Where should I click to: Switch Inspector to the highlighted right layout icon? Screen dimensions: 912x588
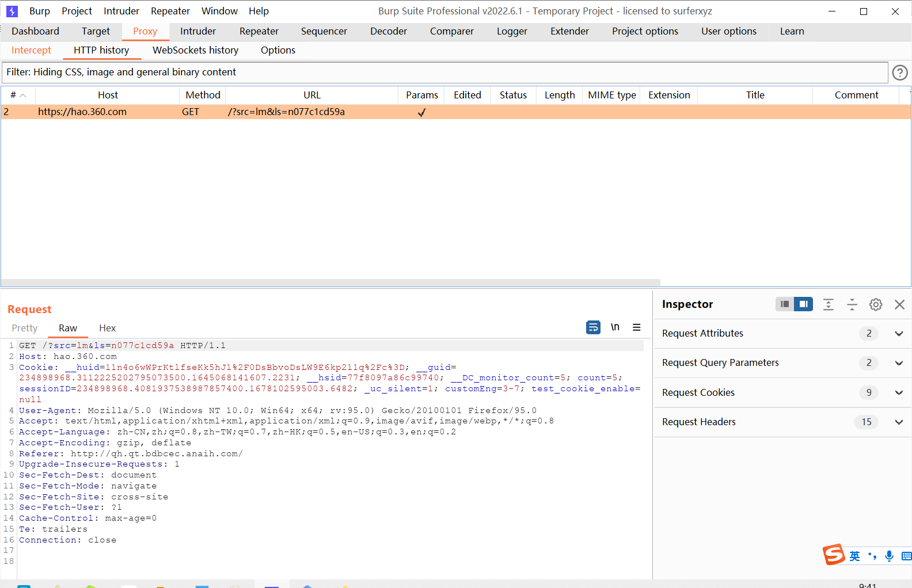[803, 304]
